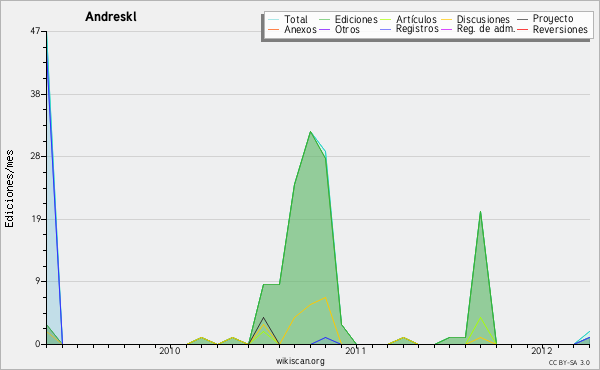This screenshot has height=370, width=600.
Task: Click the red Reversiones legend line swatch
Action: point(522,29)
